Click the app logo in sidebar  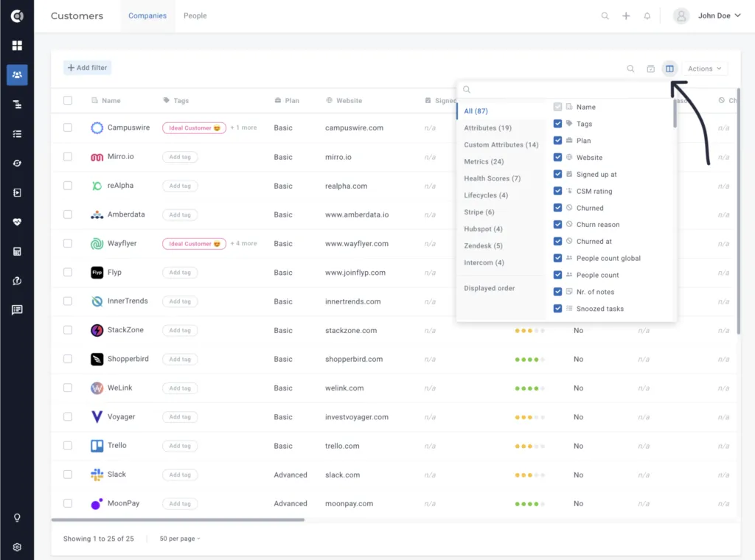click(17, 16)
